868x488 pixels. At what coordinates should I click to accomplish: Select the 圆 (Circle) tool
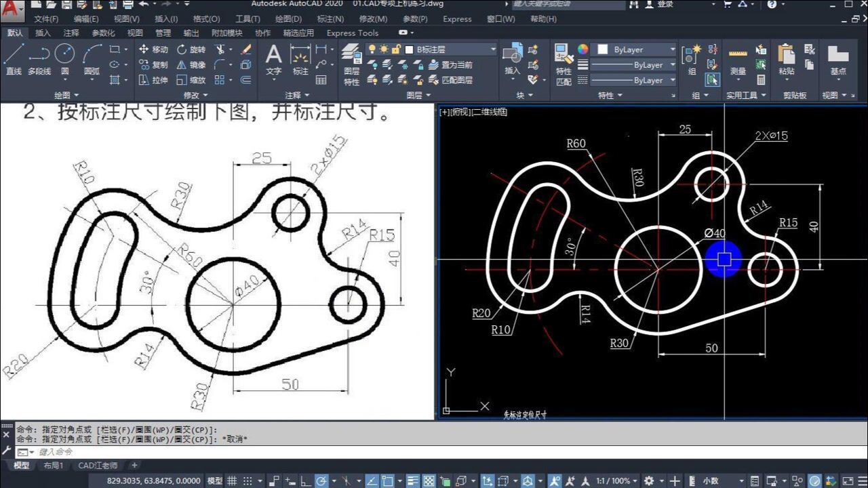(x=64, y=59)
